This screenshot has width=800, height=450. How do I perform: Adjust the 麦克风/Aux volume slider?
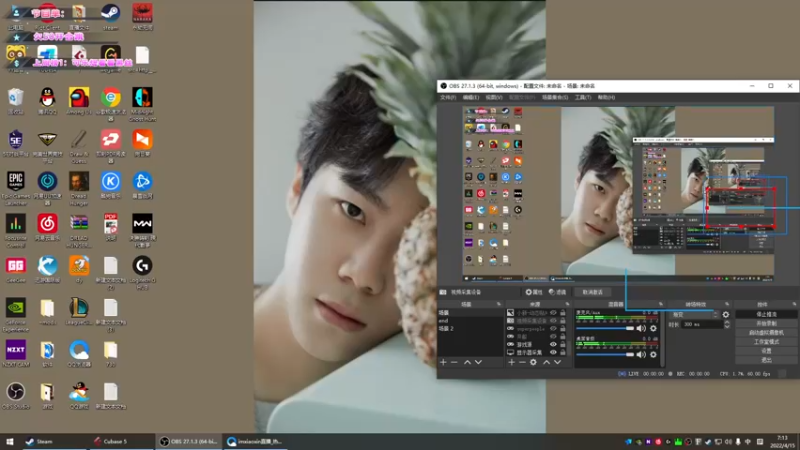coord(605,329)
